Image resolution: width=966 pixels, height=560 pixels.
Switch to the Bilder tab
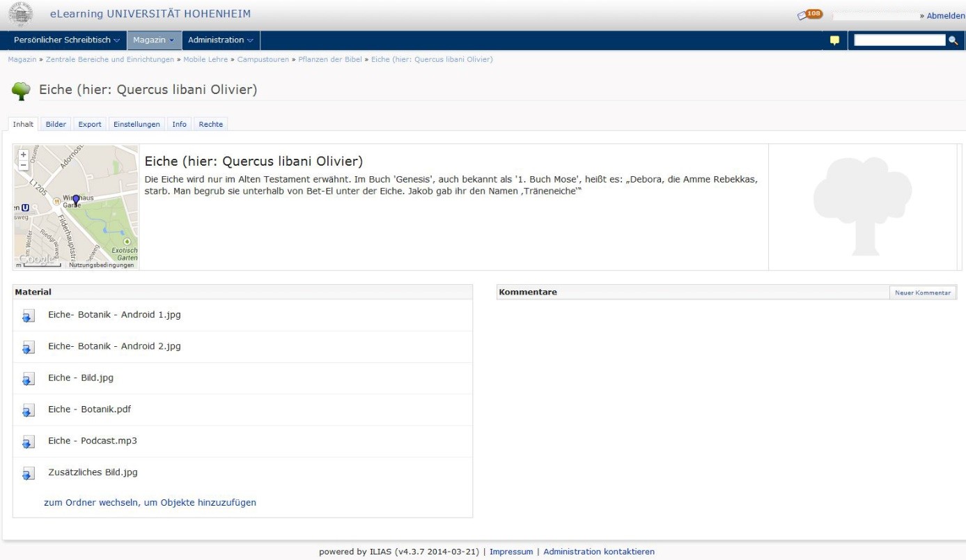56,124
